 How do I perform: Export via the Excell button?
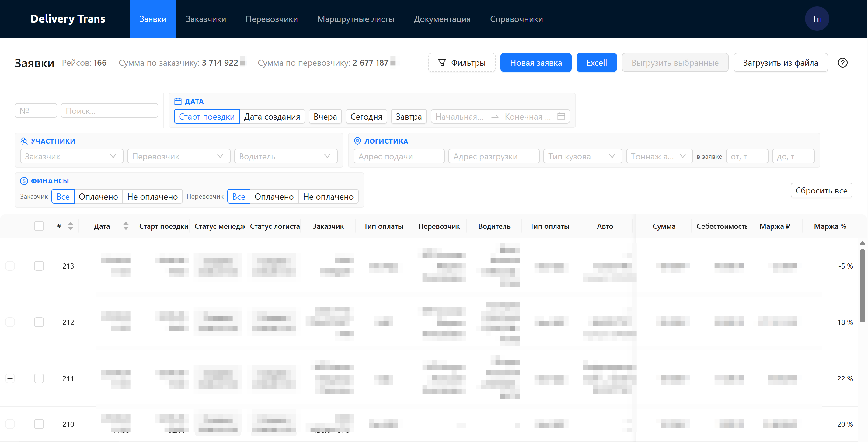coord(596,63)
